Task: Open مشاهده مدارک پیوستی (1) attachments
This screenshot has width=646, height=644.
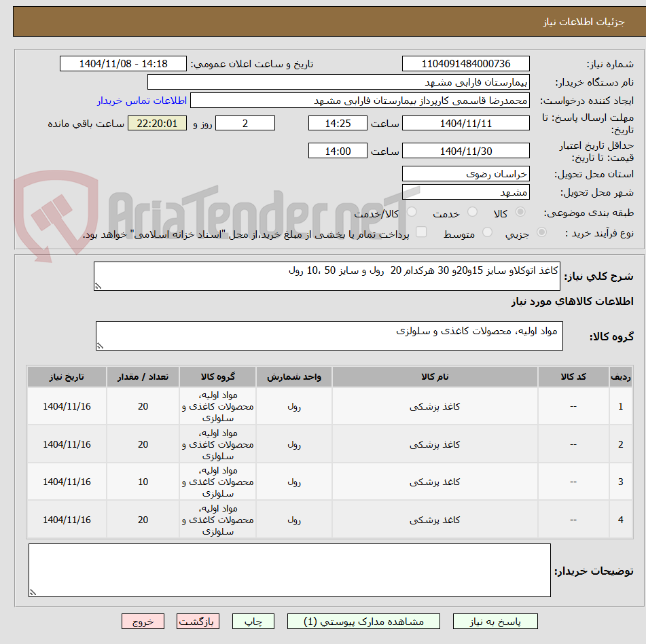Action: tap(363, 622)
